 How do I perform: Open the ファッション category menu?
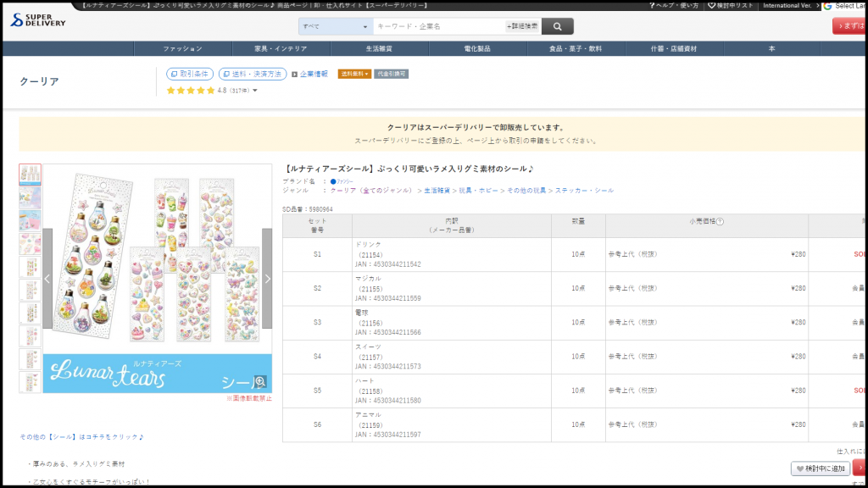183,48
